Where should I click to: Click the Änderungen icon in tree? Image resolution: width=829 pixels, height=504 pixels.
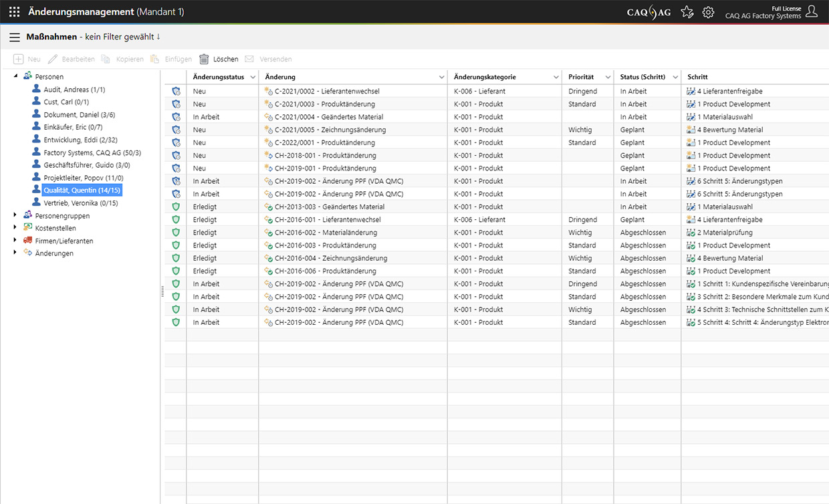27,253
